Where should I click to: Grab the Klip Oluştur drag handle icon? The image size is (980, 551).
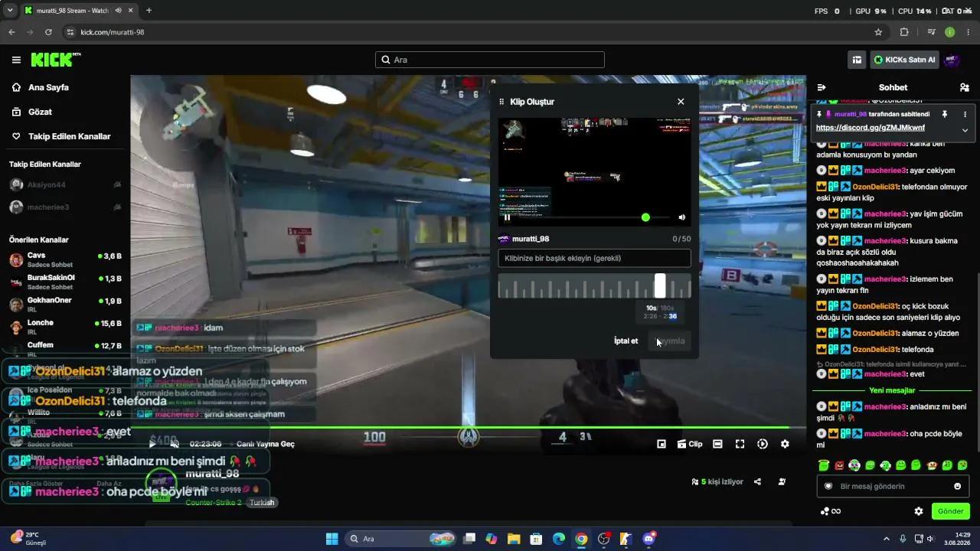502,102
